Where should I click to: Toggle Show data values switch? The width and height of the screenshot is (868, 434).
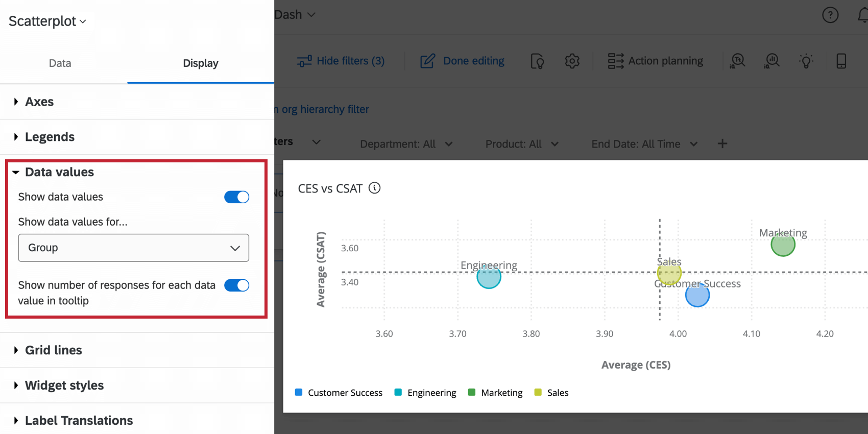(236, 197)
